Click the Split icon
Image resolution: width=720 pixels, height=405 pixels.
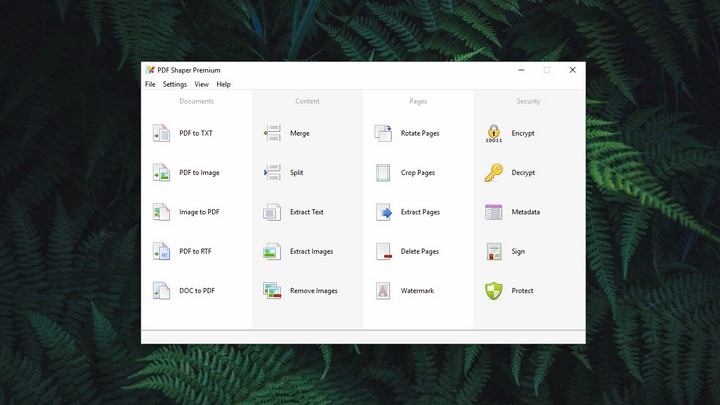tap(272, 173)
